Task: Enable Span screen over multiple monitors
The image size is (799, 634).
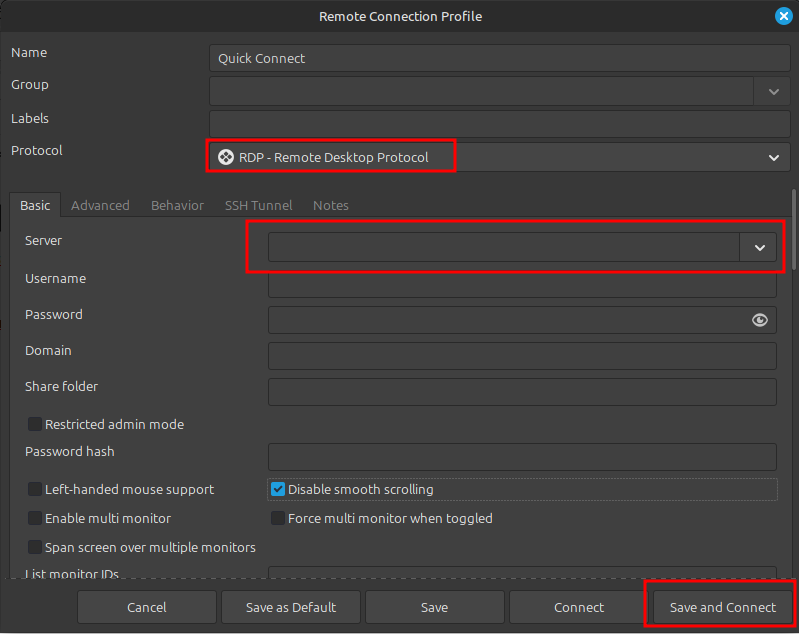Action: [35, 548]
